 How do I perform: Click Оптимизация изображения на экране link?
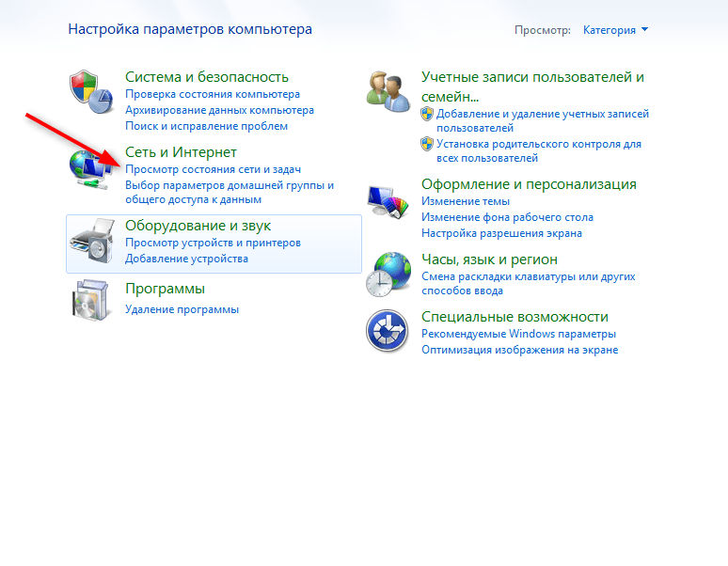[519, 350]
